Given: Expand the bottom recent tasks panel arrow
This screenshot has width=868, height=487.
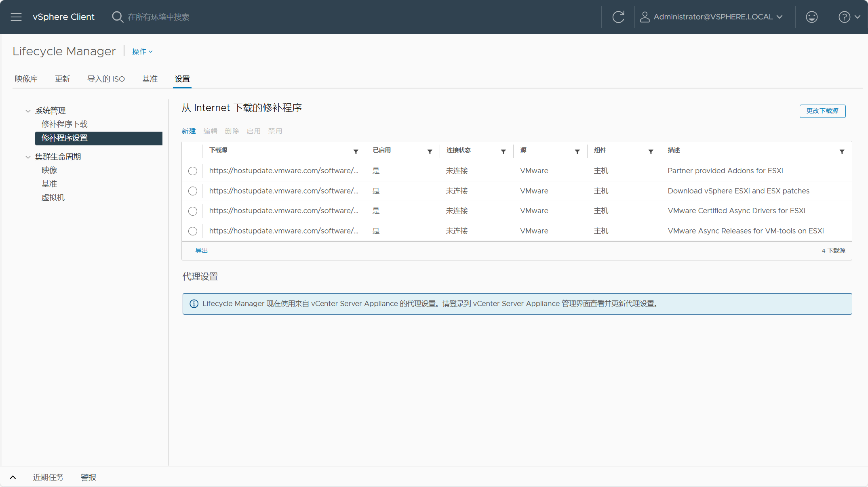Looking at the screenshot, I should pyautogui.click(x=13, y=477).
